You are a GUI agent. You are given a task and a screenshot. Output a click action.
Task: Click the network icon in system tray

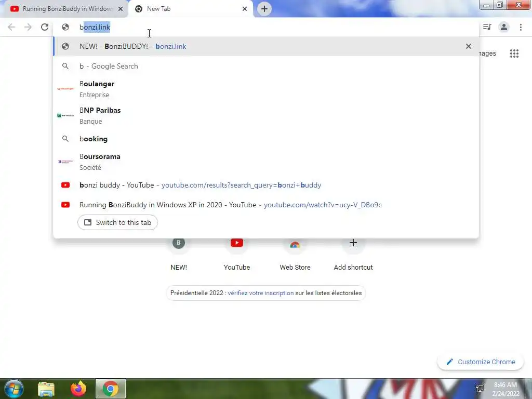480,389
